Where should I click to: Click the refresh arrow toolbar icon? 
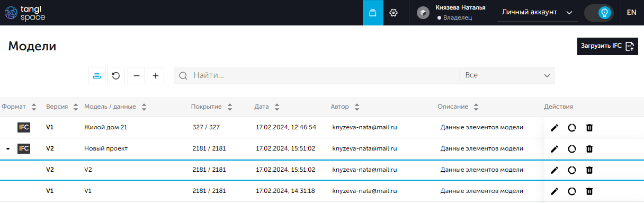(116, 76)
